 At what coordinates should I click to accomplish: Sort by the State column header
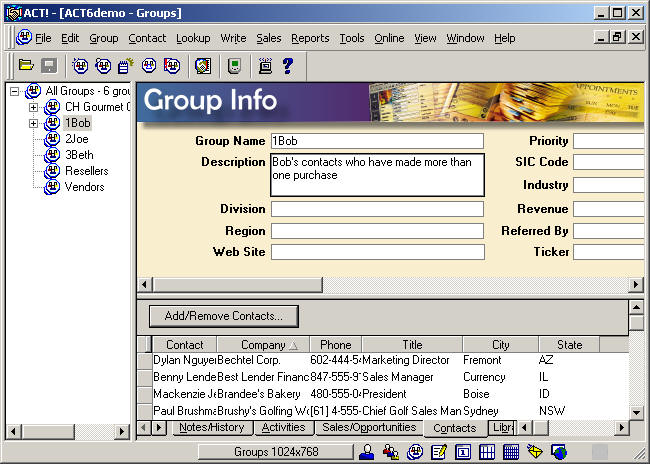tap(569, 345)
